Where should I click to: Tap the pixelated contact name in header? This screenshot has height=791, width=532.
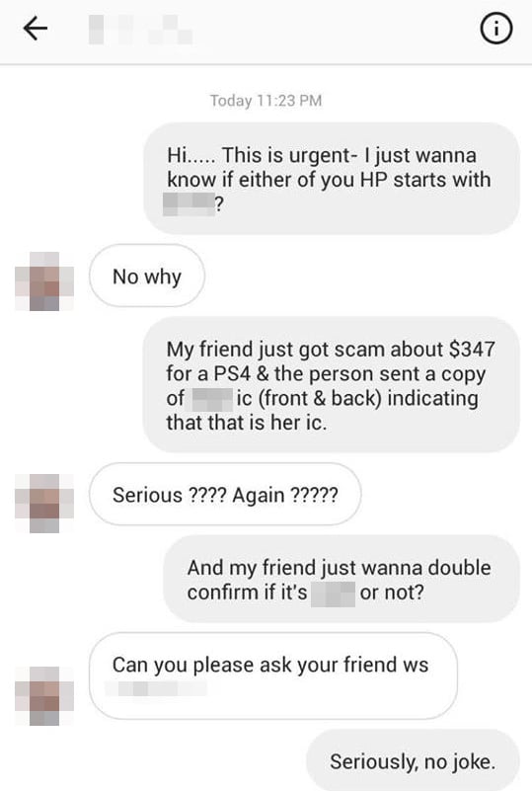141,30
